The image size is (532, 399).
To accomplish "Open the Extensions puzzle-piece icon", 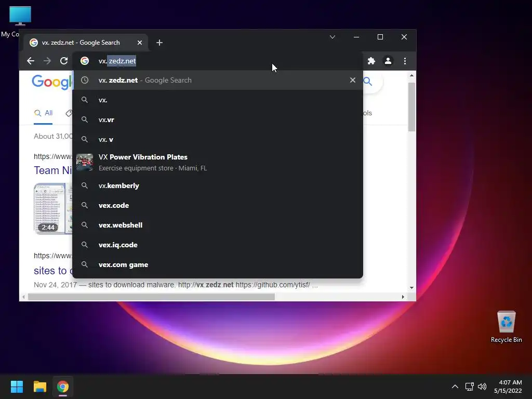I will tap(371, 61).
